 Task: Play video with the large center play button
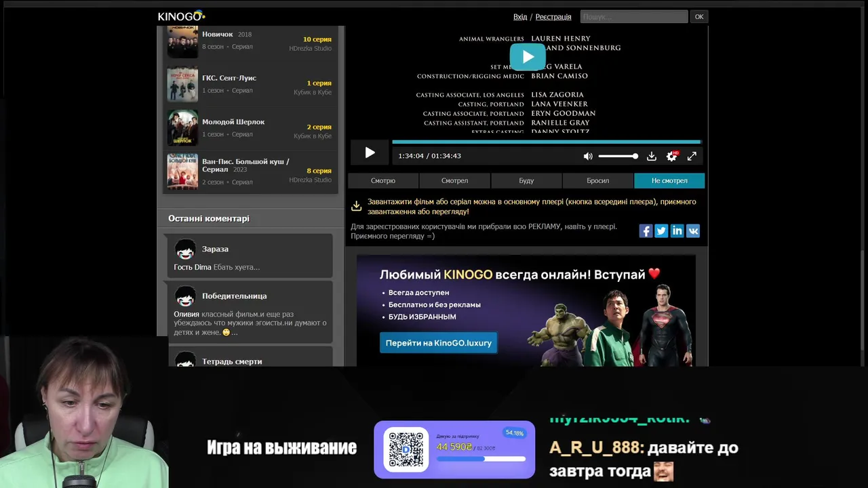coord(528,57)
